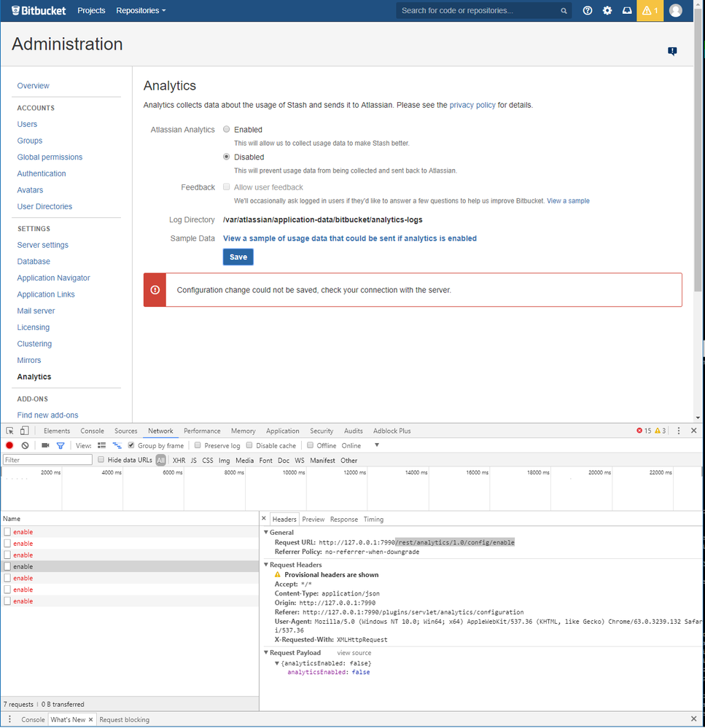Viewport: 705px width, 728px height.
Task: Switch to the Elements tab
Action: tap(57, 431)
